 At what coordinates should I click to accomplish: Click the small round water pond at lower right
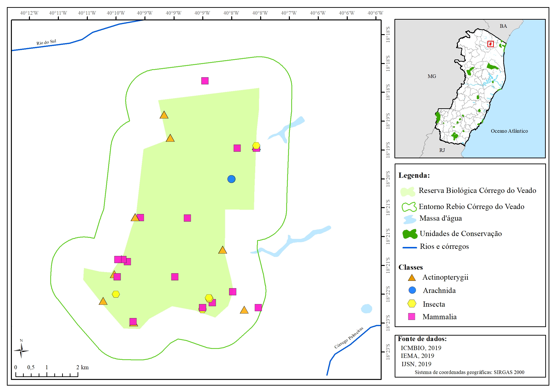coord(366,308)
